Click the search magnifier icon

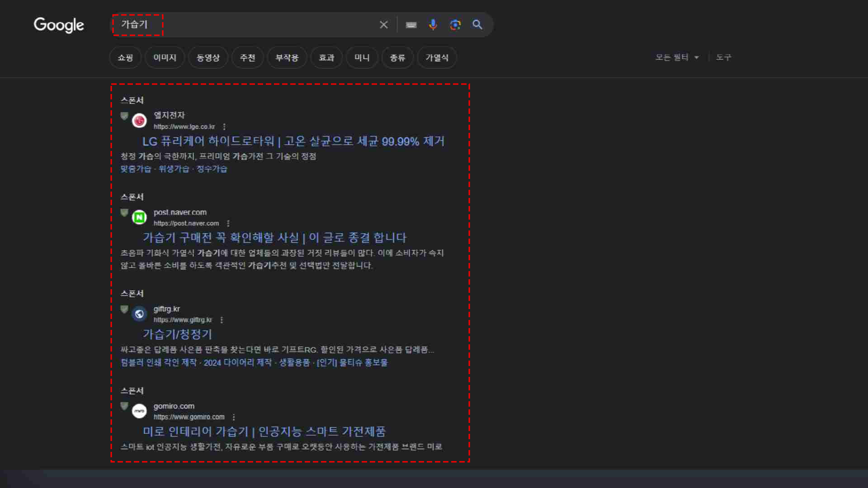pyautogui.click(x=477, y=25)
